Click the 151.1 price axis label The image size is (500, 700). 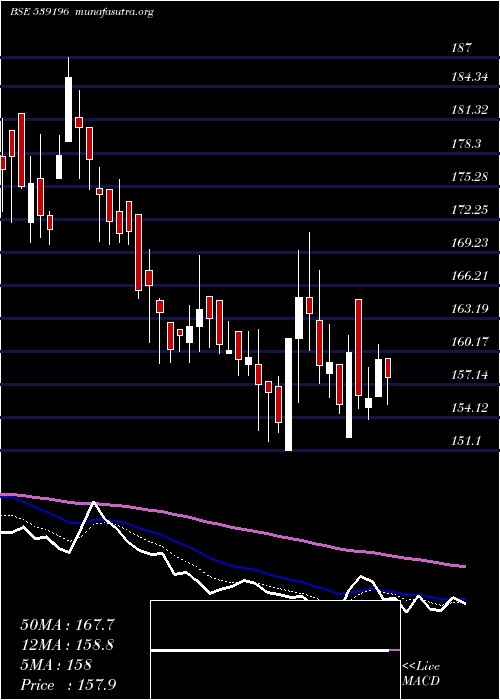(466, 441)
